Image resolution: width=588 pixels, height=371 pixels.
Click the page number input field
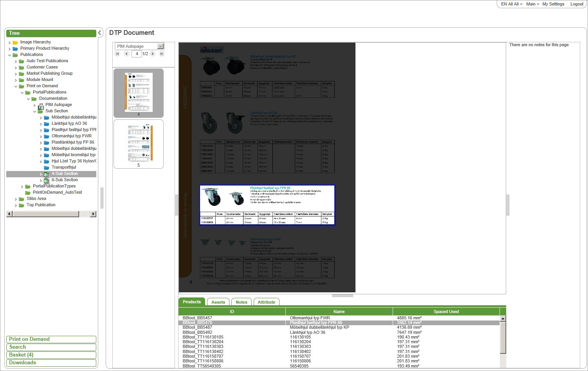click(x=137, y=54)
